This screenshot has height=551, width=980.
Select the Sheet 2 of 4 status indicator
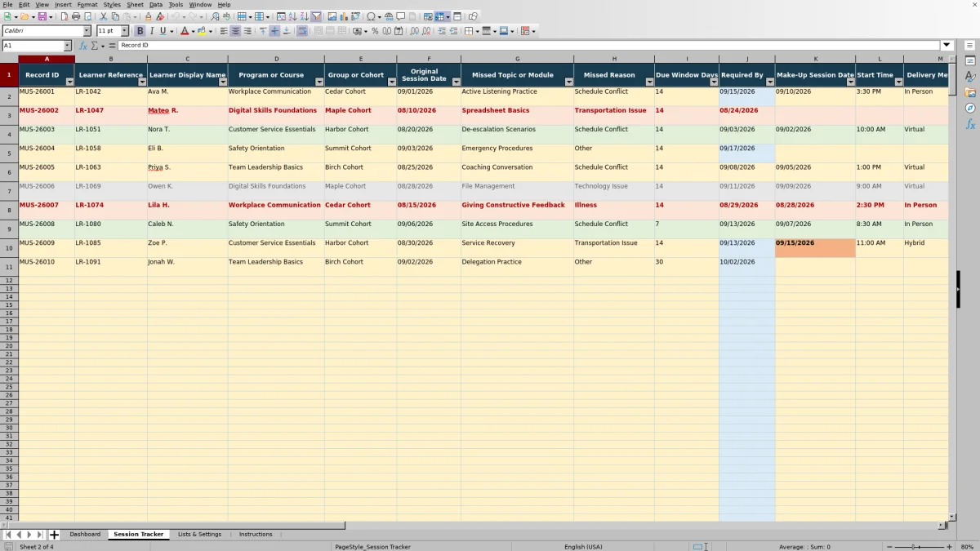click(x=37, y=547)
